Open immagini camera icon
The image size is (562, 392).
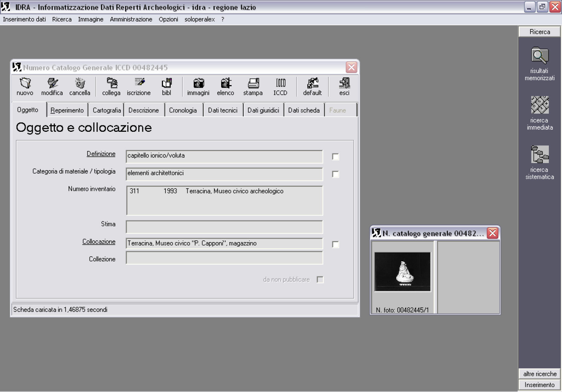click(199, 86)
